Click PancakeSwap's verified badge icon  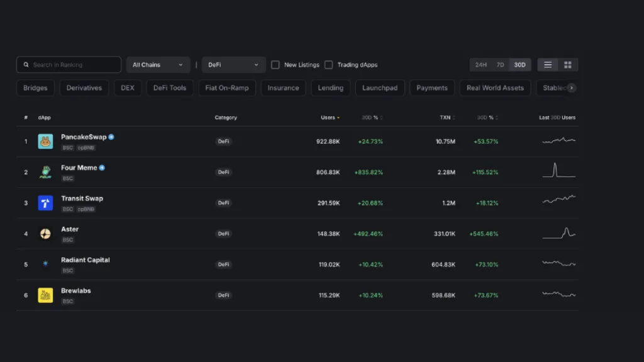[x=111, y=137]
